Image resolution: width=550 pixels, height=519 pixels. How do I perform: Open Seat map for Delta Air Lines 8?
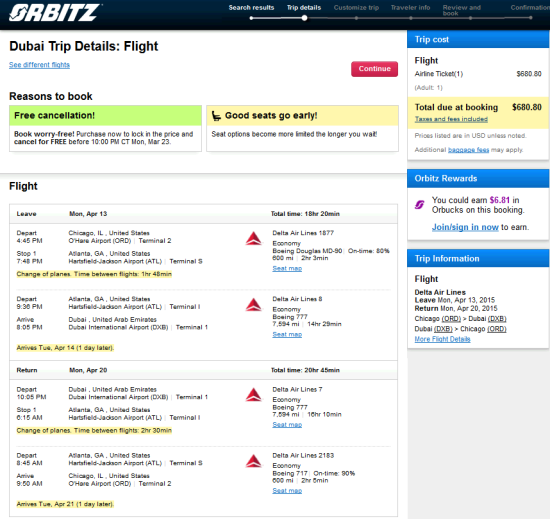pyautogui.click(x=287, y=335)
